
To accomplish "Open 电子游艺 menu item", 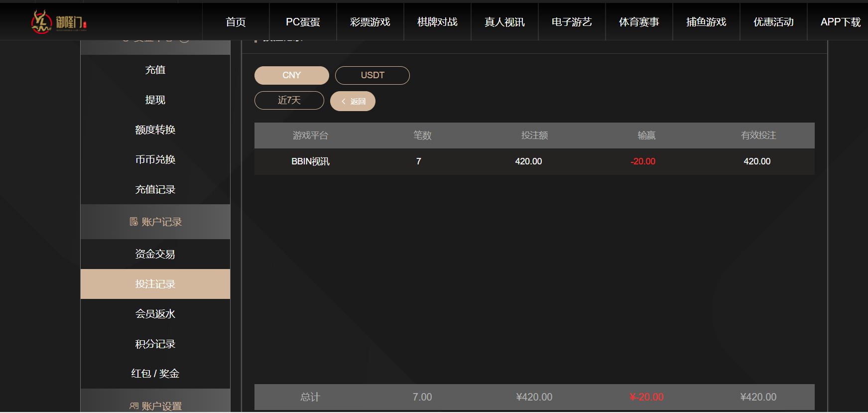I will [572, 22].
